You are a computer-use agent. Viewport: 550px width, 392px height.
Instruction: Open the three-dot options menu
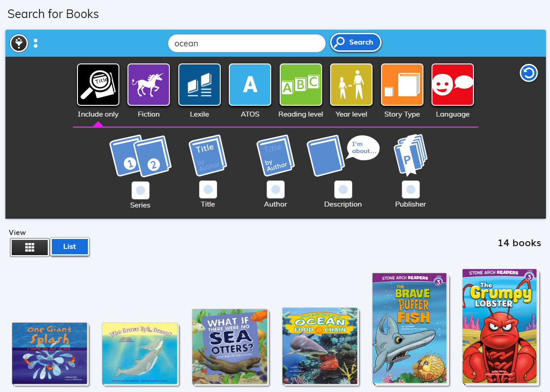pos(36,43)
